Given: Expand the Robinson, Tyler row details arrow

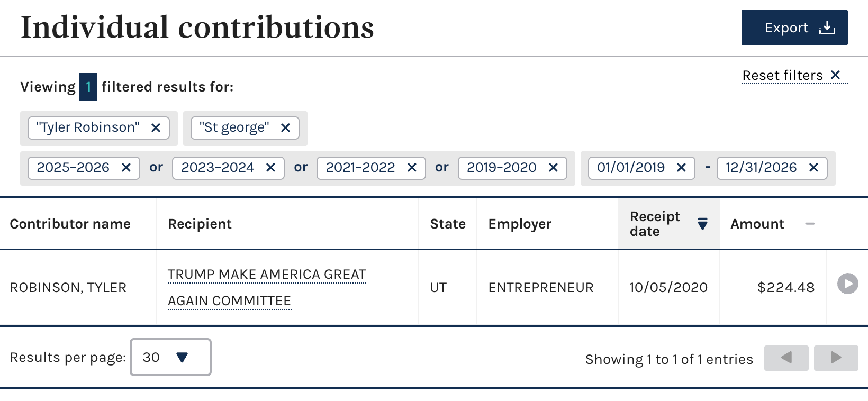Looking at the screenshot, I should [847, 284].
